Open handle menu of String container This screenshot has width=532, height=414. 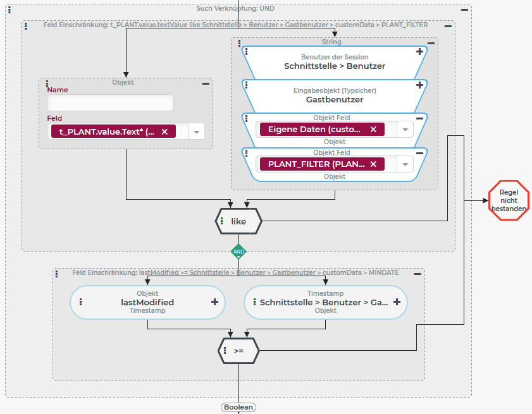pyautogui.click(x=239, y=43)
